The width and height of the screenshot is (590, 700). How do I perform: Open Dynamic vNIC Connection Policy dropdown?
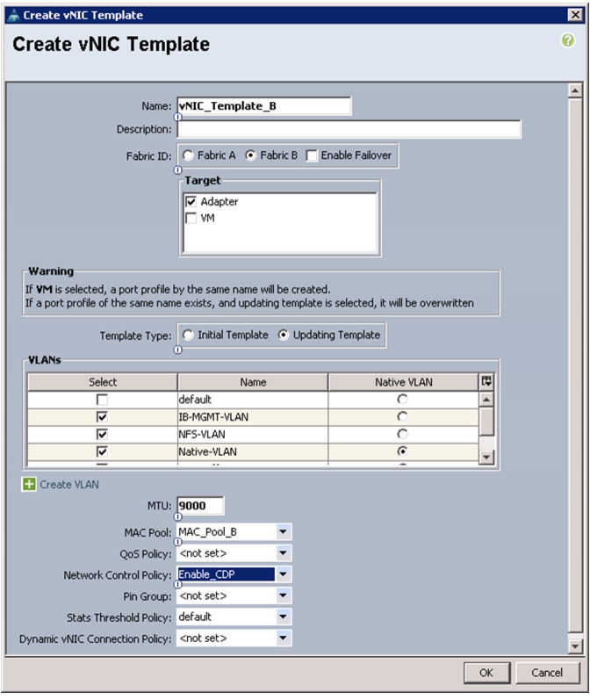(x=283, y=638)
